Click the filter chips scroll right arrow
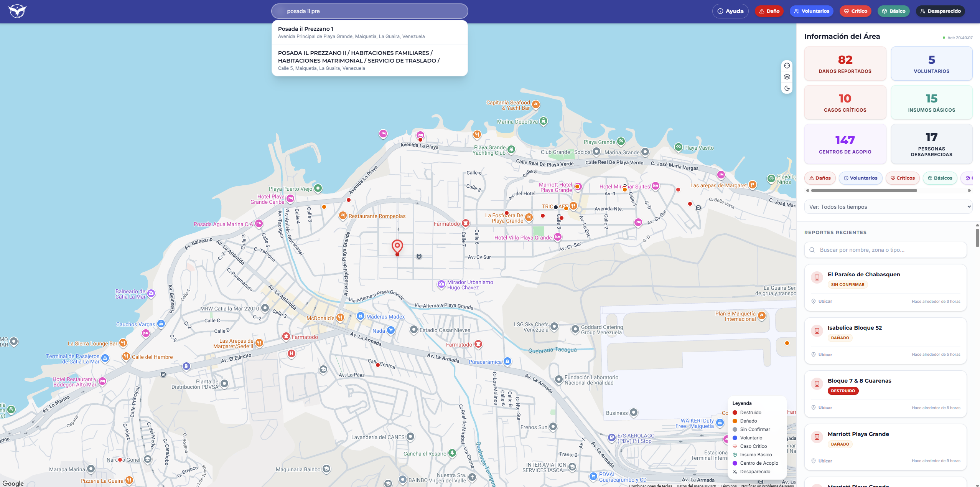The height and width of the screenshot is (487, 980). [970, 190]
